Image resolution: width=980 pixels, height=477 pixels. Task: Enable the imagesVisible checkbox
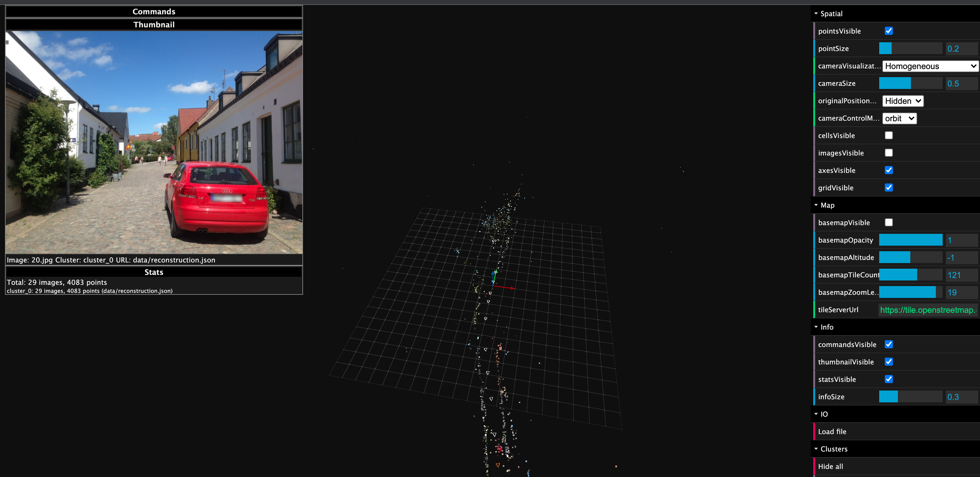[889, 153]
